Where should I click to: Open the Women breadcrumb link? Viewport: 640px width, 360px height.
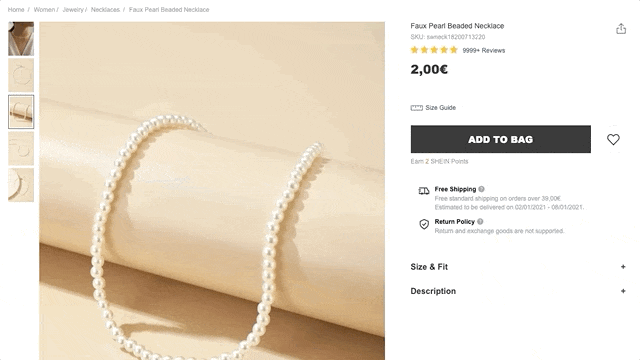(x=44, y=9)
